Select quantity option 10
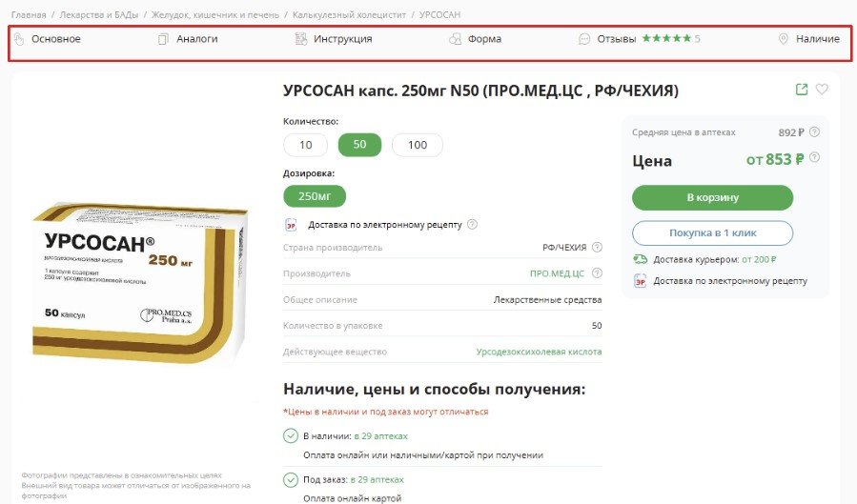The width and height of the screenshot is (857, 504). (x=305, y=145)
